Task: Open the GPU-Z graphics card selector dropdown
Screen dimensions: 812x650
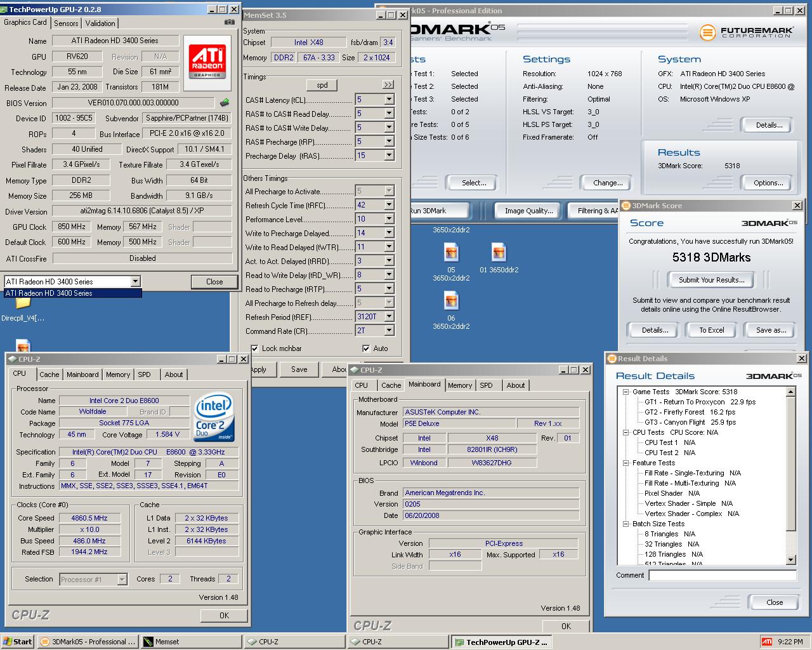Action: (135, 281)
